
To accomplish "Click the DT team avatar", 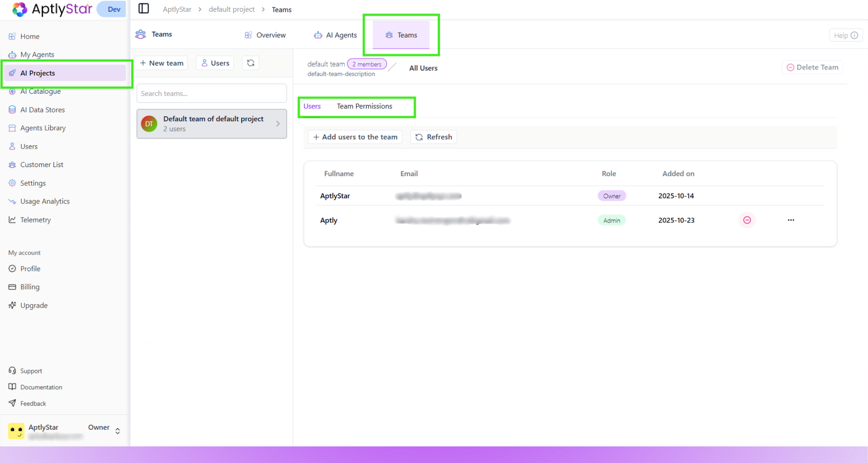I will (x=149, y=124).
